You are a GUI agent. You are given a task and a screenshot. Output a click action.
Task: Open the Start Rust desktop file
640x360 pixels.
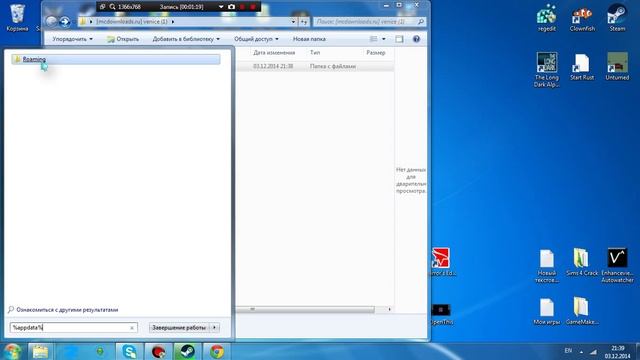582,67
